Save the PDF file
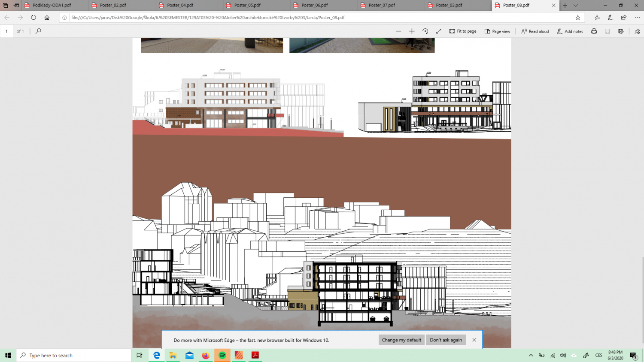This screenshot has height=362, width=644. click(607, 31)
